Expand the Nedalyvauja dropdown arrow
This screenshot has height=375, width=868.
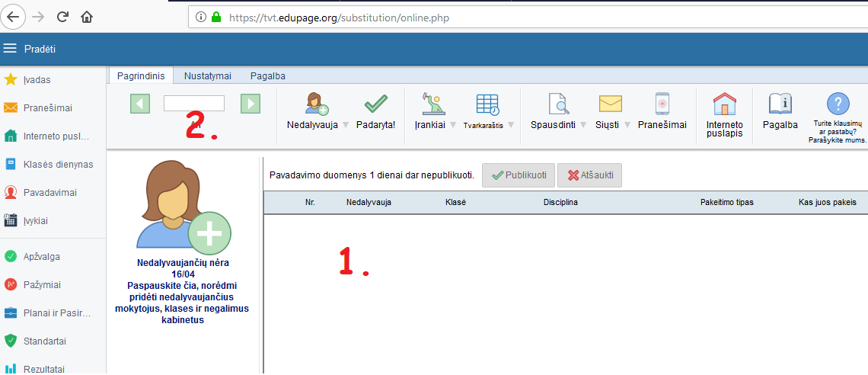345,125
